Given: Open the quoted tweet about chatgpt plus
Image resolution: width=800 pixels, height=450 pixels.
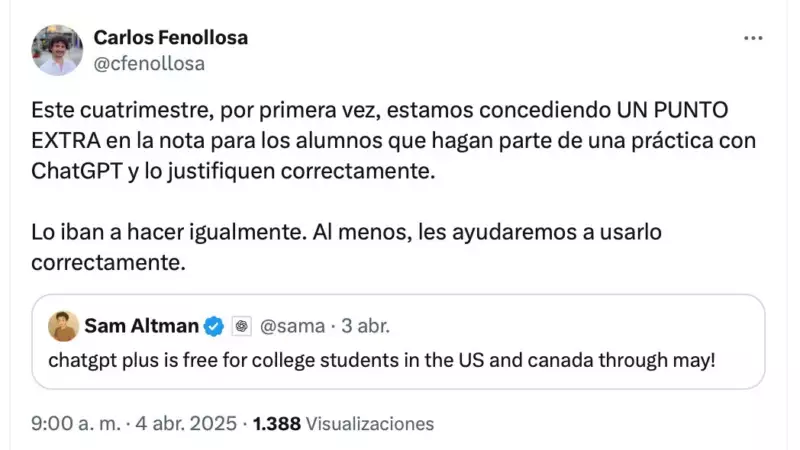Looking at the screenshot, I should (382, 359).
